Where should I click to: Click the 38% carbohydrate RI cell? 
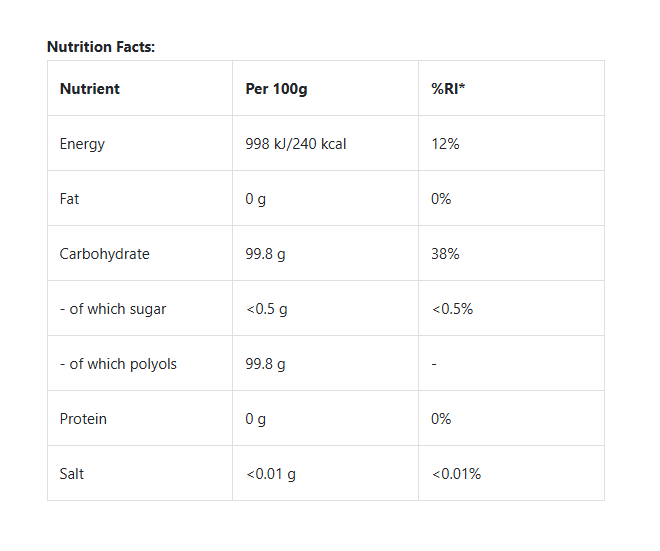(445, 254)
